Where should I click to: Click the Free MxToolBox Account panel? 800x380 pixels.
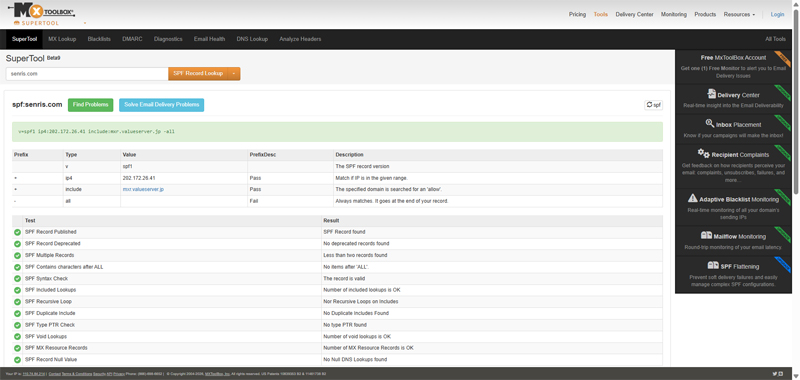733,66
